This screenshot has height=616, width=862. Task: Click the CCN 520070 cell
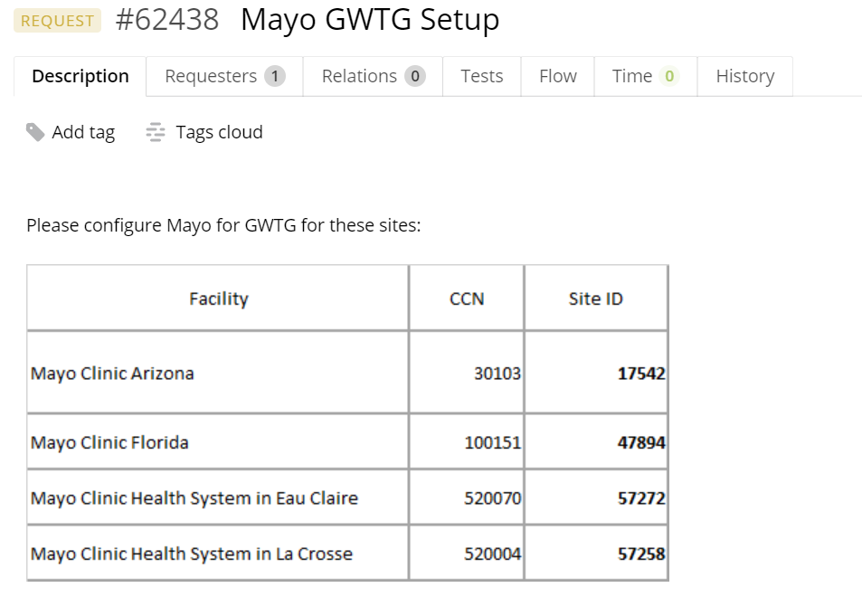tap(492, 498)
